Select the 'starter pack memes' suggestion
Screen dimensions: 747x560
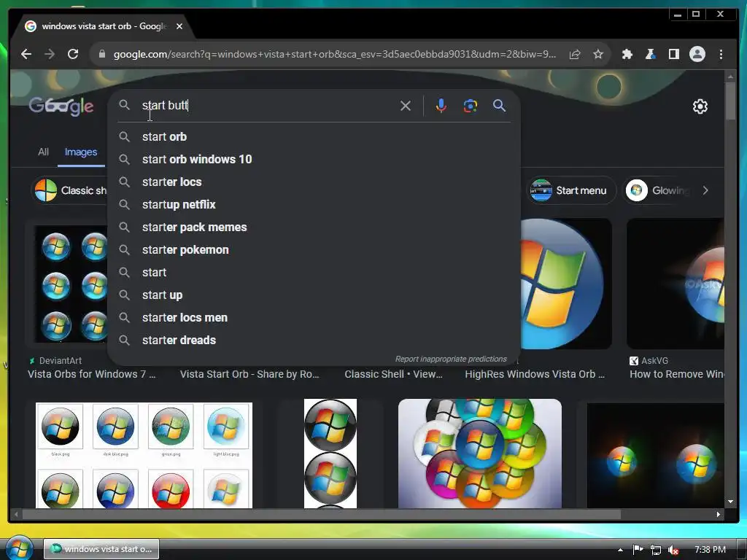click(314, 227)
